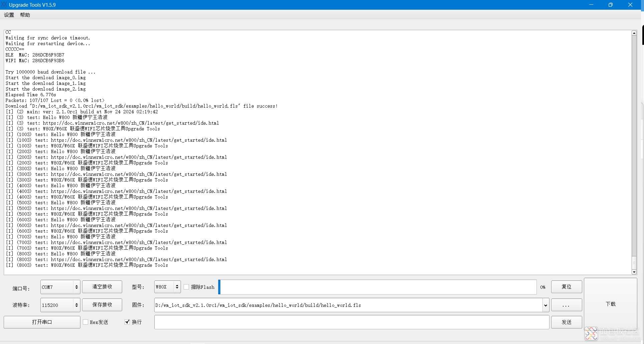Click the log scrollbar down arrow
The width and height of the screenshot is (644, 344).
(x=634, y=272)
